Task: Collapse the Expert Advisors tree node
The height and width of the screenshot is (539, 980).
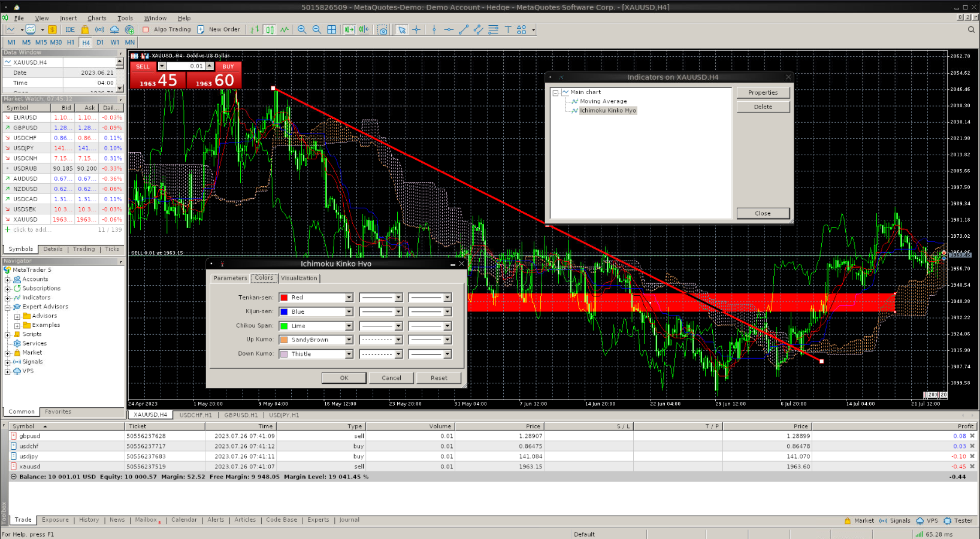Action: point(8,307)
